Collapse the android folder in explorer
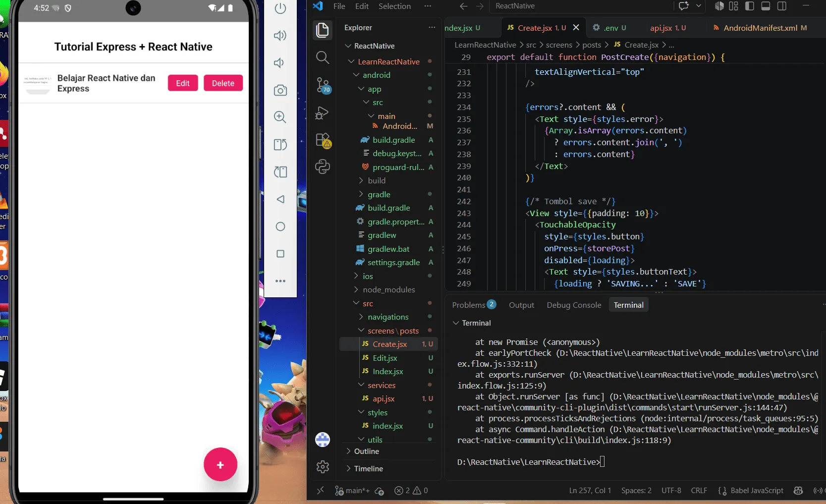 (388, 75)
